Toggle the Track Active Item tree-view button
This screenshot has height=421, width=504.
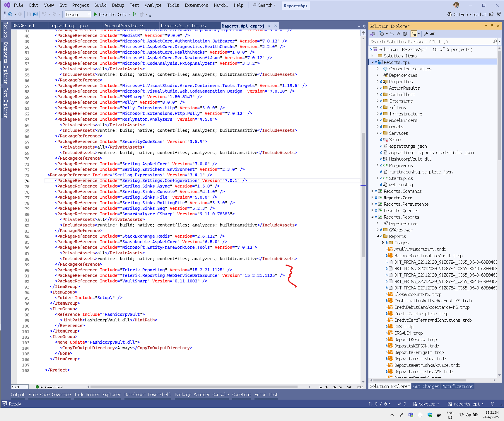click(414, 34)
